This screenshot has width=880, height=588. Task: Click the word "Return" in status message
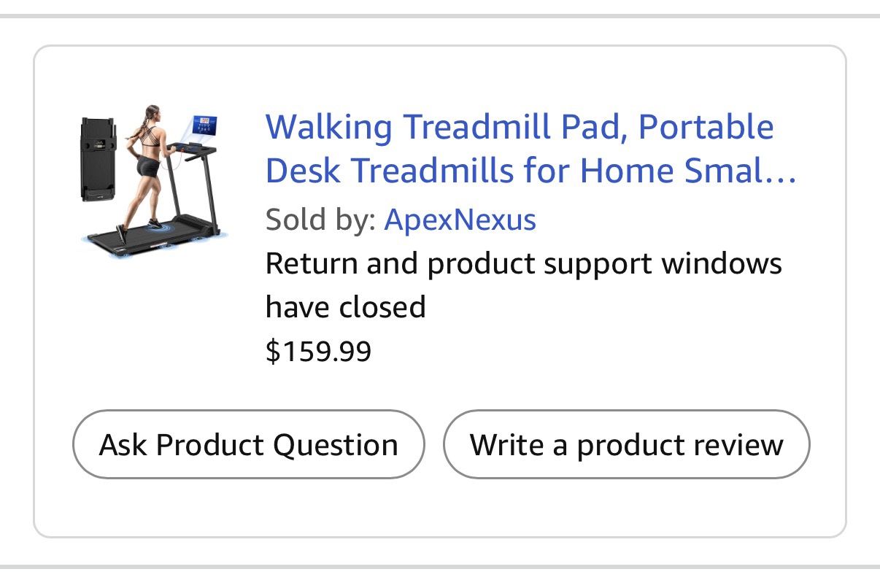pyautogui.click(x=312, y=263)
